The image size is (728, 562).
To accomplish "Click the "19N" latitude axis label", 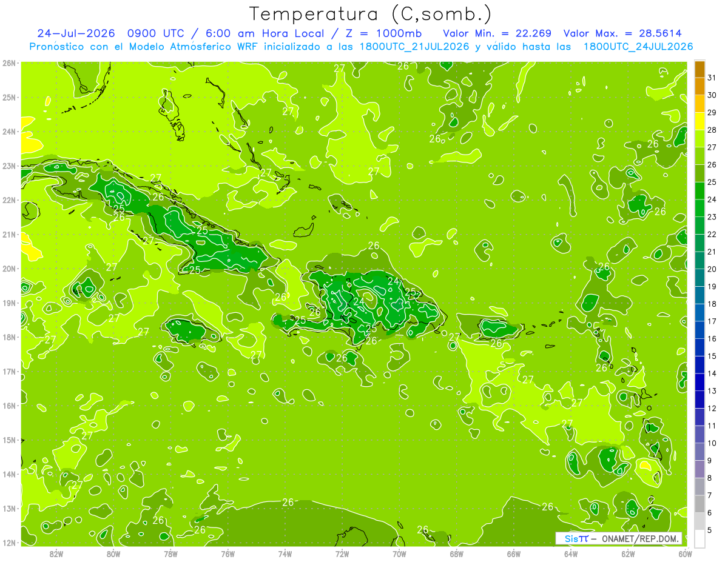I will point(9,303).
